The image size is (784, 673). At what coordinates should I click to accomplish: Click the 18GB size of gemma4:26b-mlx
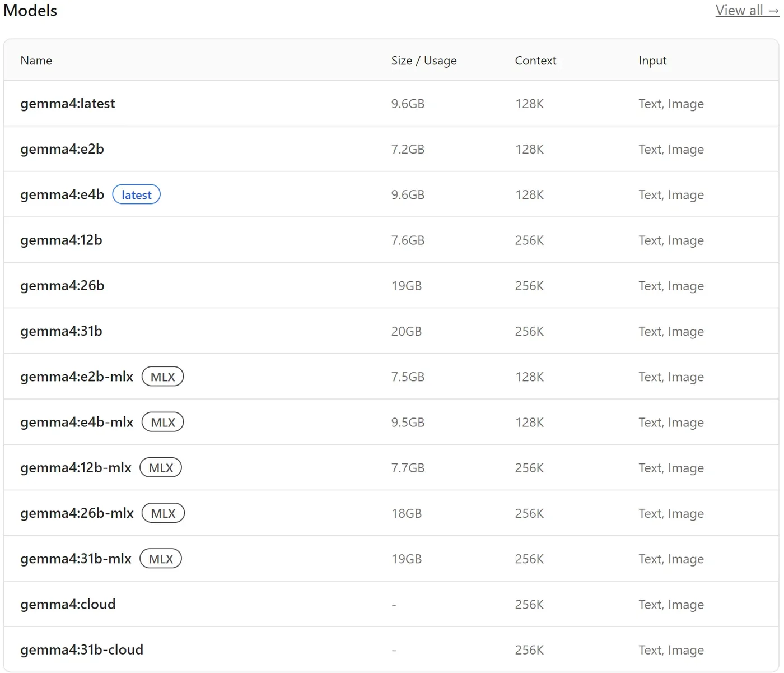(x=407, y=513)
